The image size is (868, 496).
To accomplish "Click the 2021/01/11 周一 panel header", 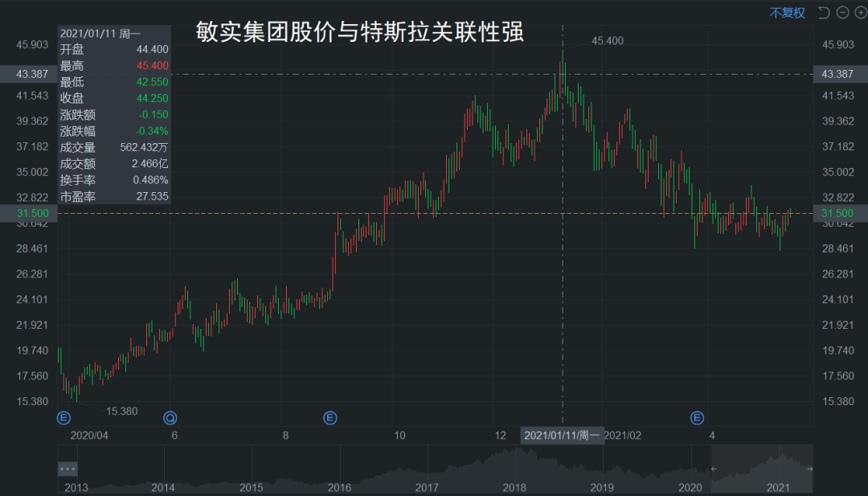I will tap(100, 34).
